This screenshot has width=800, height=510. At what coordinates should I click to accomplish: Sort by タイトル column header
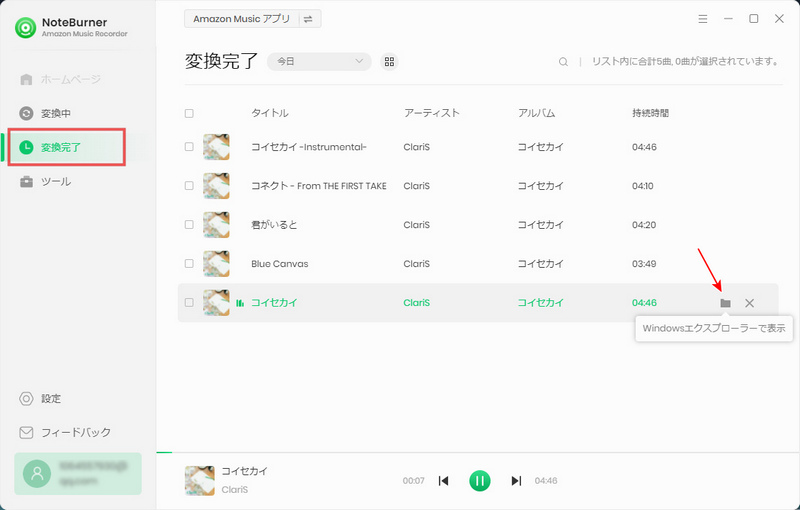[x=270, y=113]
